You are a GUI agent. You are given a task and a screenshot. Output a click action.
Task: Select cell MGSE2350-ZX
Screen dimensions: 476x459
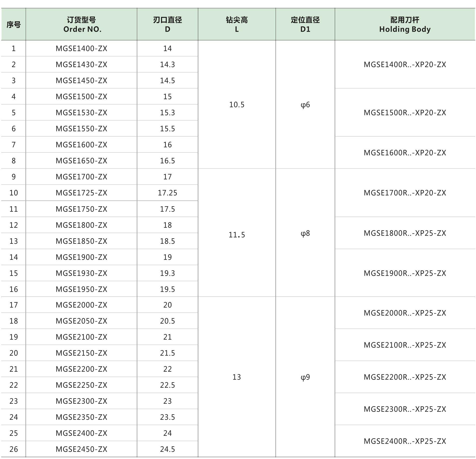(x=82, y=417)
